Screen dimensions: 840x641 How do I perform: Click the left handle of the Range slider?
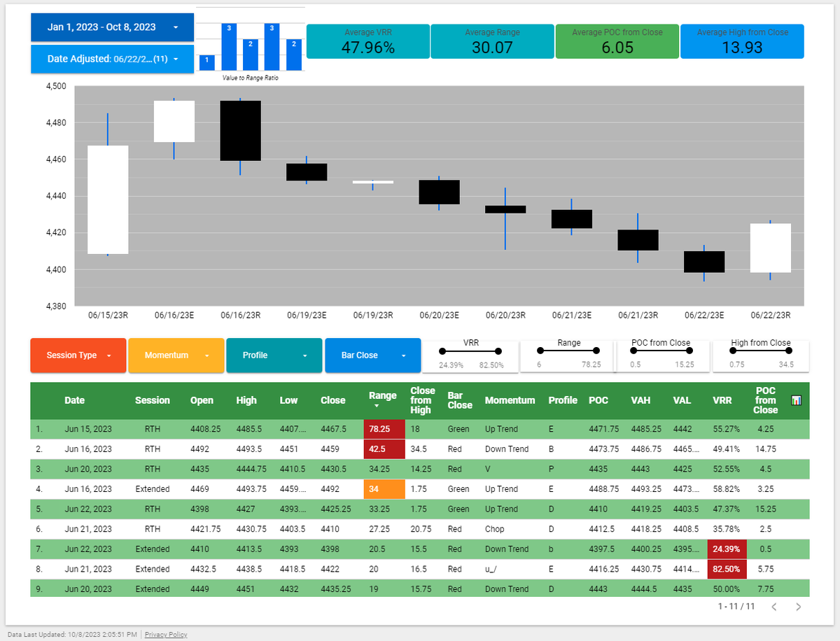[540, 351]
